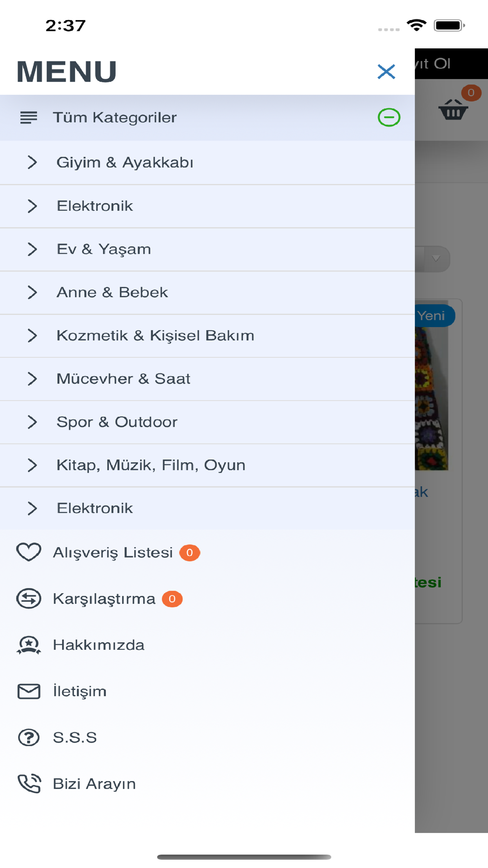Open the shopping basket icon
The width and height of the screenshot is (488, 868).
(x=453, y=109)
